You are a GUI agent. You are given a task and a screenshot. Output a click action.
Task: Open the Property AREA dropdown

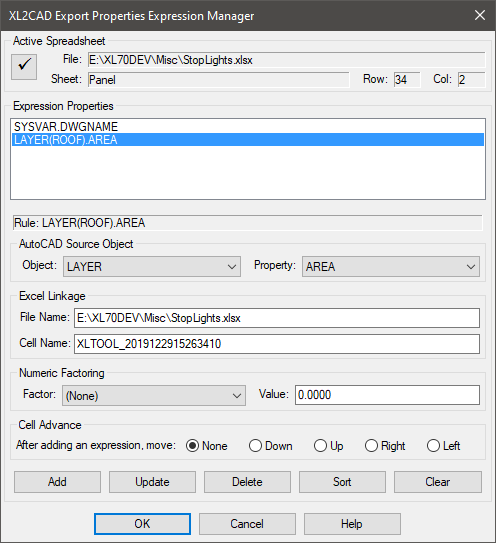point(391,266)
